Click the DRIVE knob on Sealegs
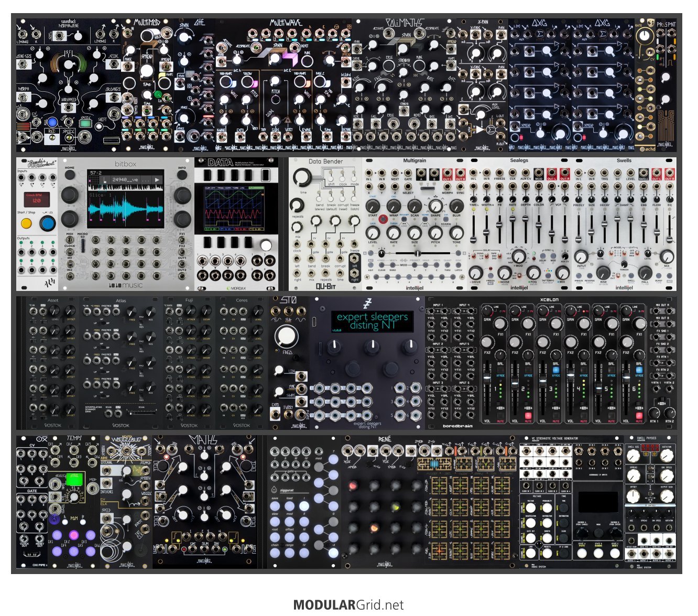This screenshot has width=698, height=616. (x=475, y=273)
